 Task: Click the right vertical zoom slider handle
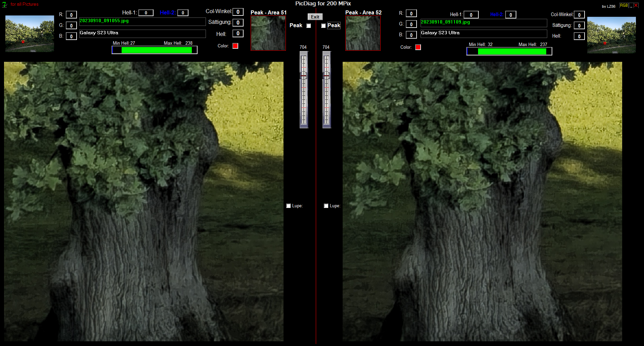(x=326, y=76)
